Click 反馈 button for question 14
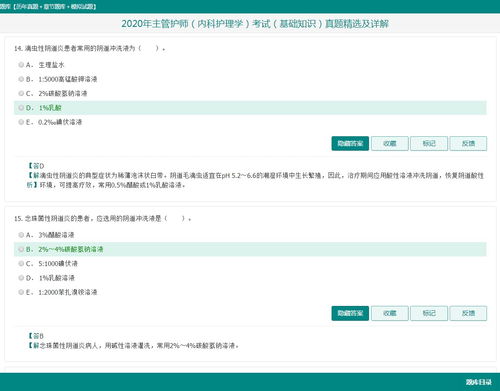This screenshot has width=500, height=391. click(x=468, y=143)
